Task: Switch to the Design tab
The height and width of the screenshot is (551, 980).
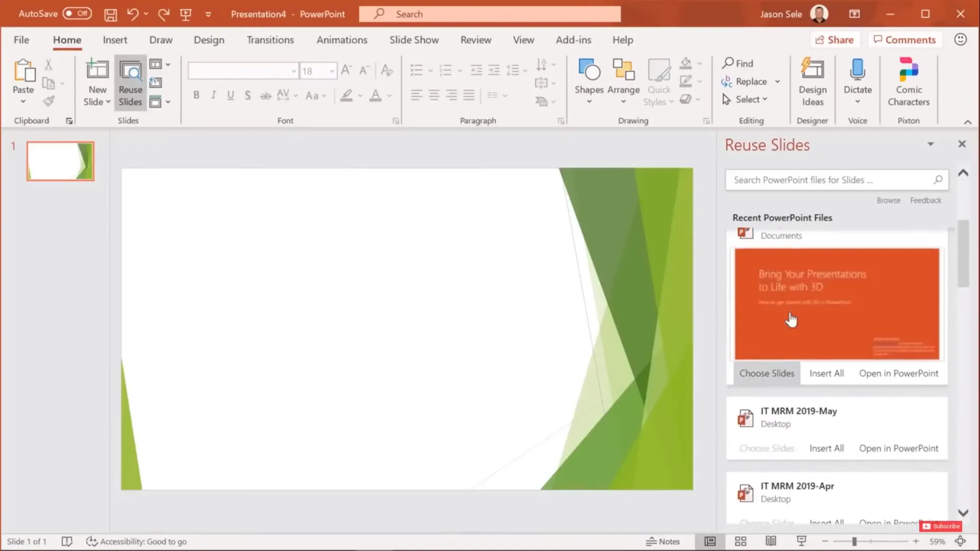Action: pyautogui.click(x=209, y=40)
